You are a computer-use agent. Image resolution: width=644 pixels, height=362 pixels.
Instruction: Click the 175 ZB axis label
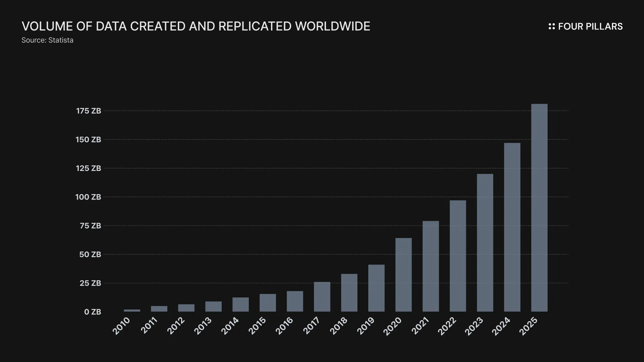[89, 111]
